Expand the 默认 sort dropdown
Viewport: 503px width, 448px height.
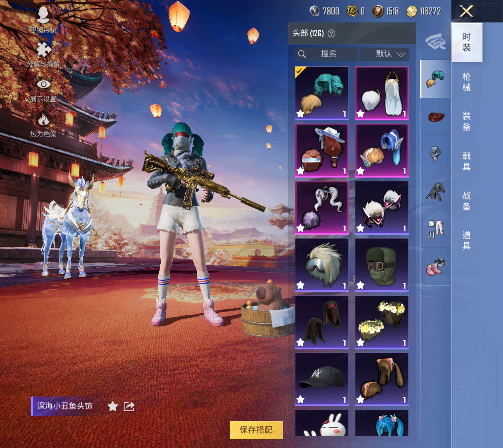(x=384, y=54)
